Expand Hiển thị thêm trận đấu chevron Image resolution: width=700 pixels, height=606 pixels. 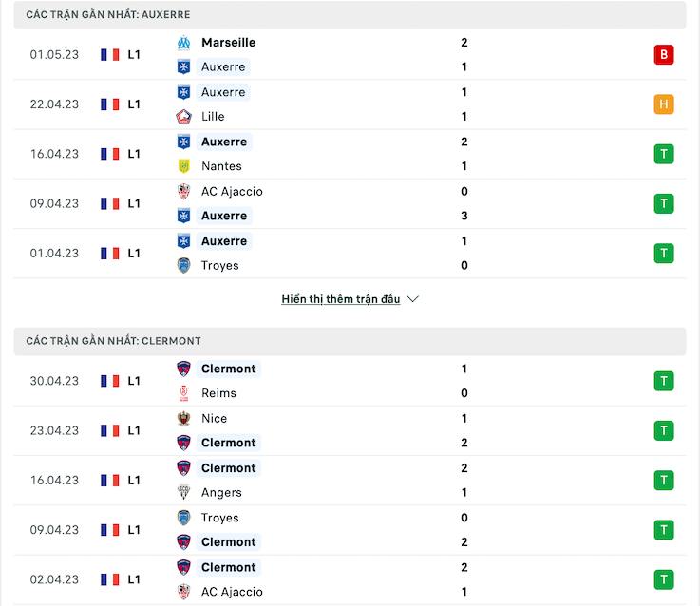(x=413, y=299)
